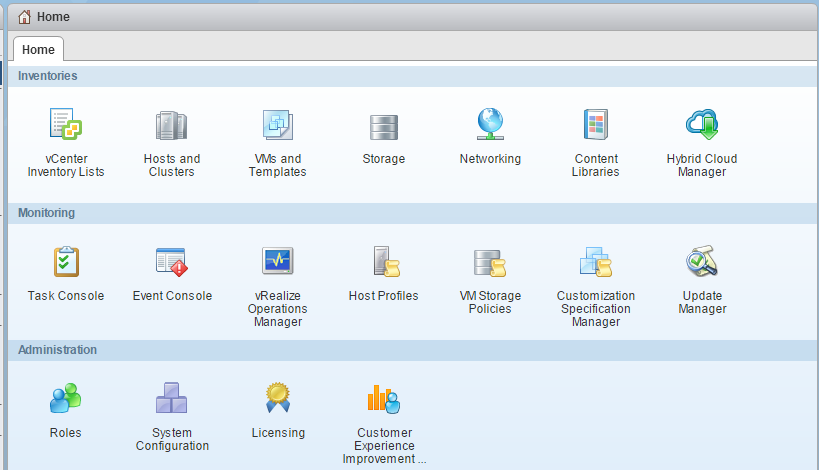Open the Licensing page
This screenshot has width=819, height=470.
278,399
